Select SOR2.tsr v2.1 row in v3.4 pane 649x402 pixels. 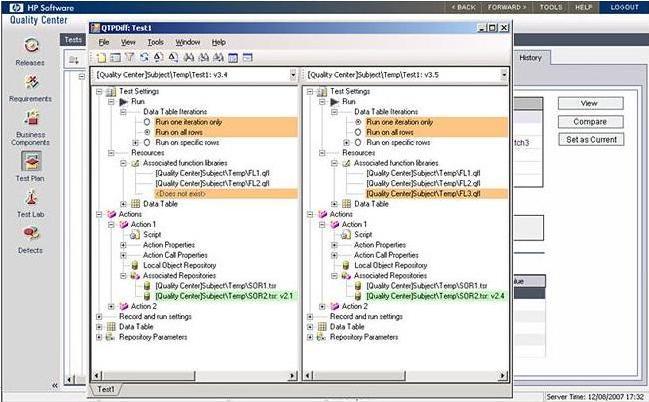pyautogui.click(x=226, y=296)
